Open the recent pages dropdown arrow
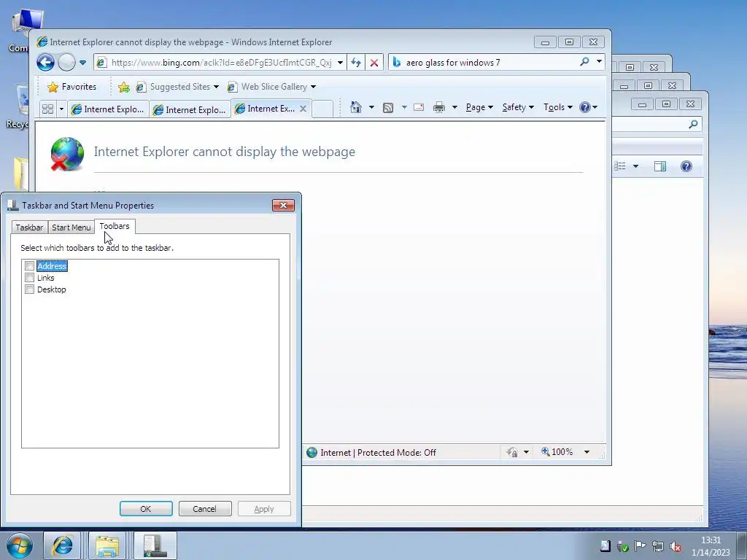The height and width of the screenshot is (560, 747). click(x=82, y=63)
